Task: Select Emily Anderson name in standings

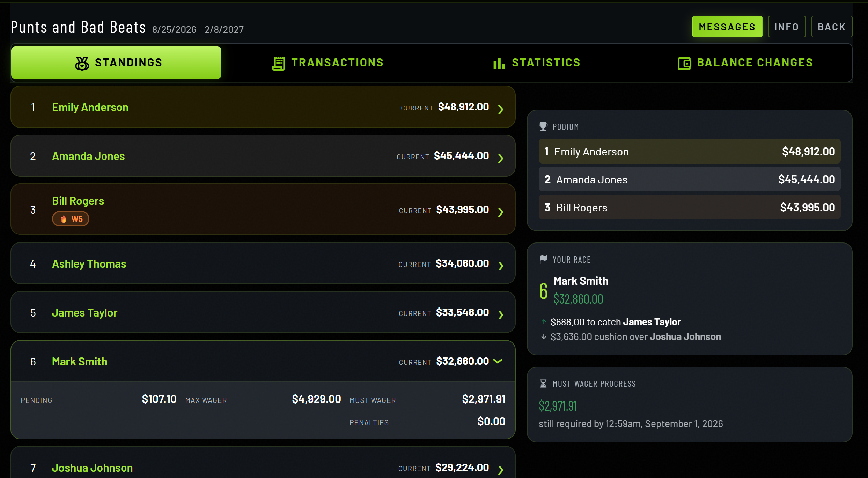Action: click(x=90, y=107)
